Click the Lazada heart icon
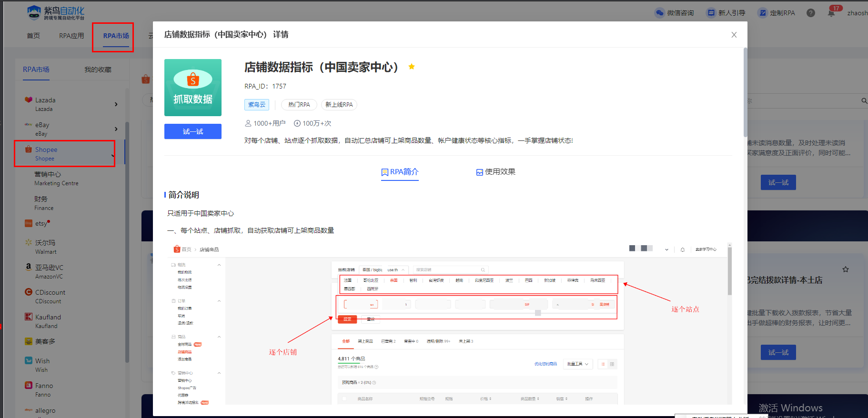This screenshot has width=868, height=418. [x=29, y=100]
